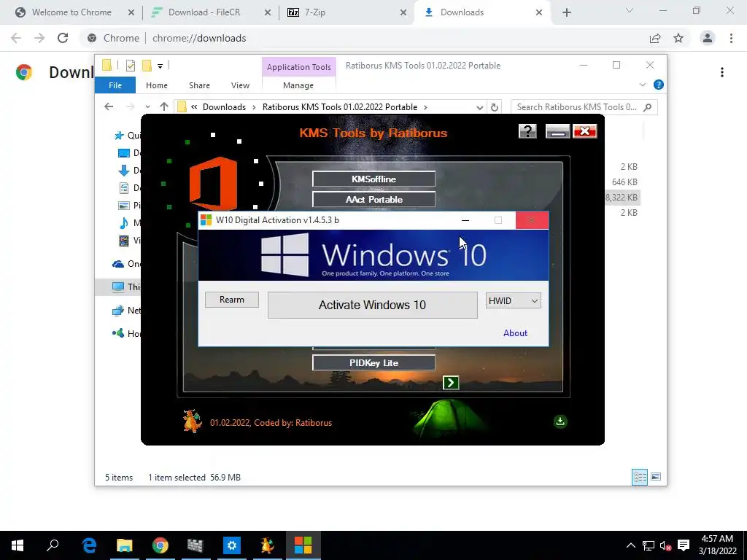Image resolution: width=747 pixels, height=560 pixels.
Task: Click the dragon mascot icon in KMS Tools
Action: coord(192,421)
